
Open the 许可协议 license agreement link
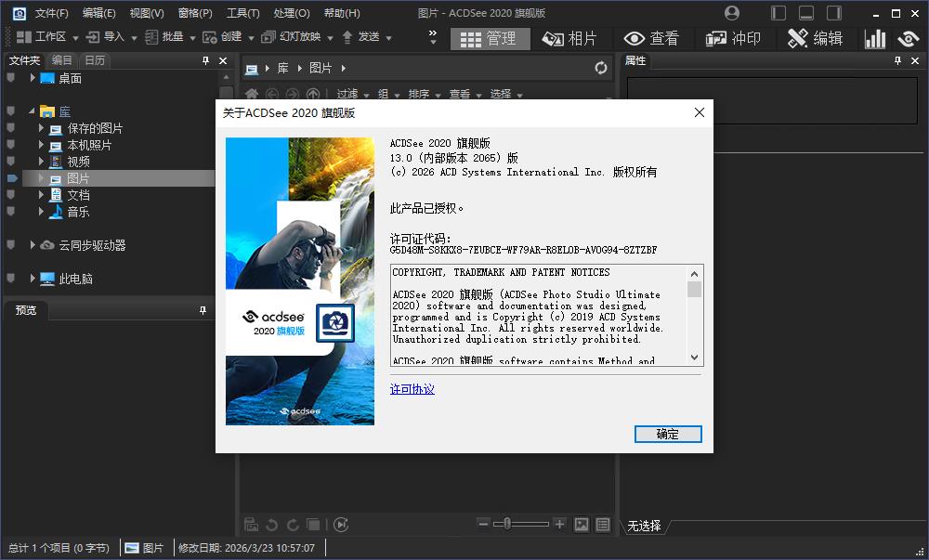point(412,389)
